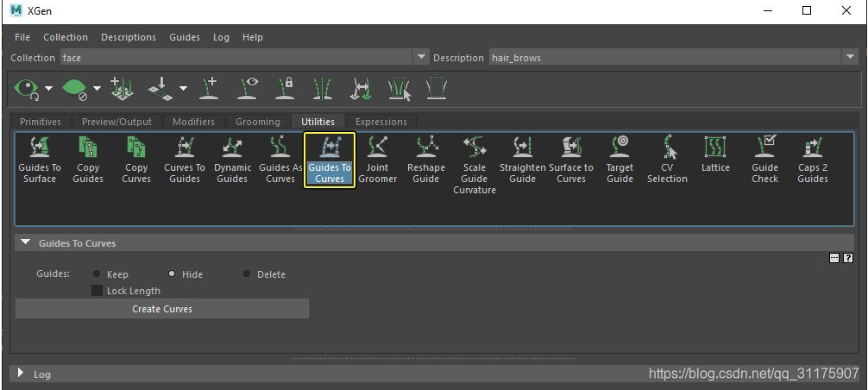Image resolution: width=868 pixels, height=390 pixels.
Task: Switch to the Preview/Output tab
Action: pyautogui.click(x=116, y=122)
